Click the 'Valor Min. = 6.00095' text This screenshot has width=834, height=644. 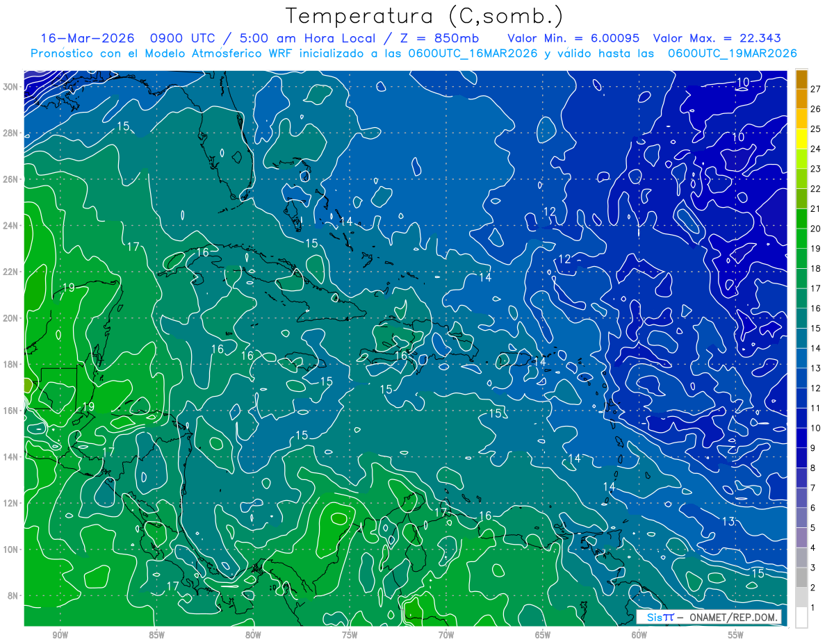click(x=573, y=38)
